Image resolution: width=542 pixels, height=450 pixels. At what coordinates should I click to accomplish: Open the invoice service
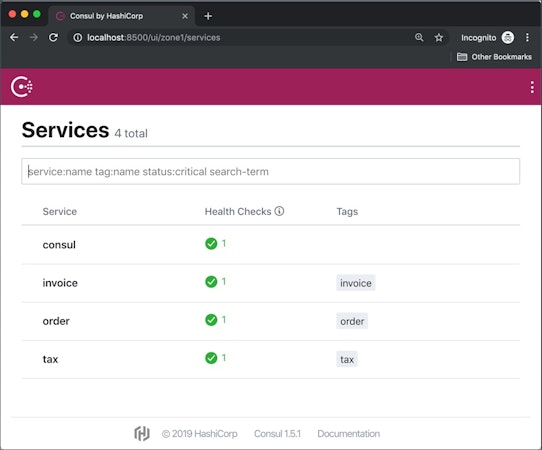[60, 283]
